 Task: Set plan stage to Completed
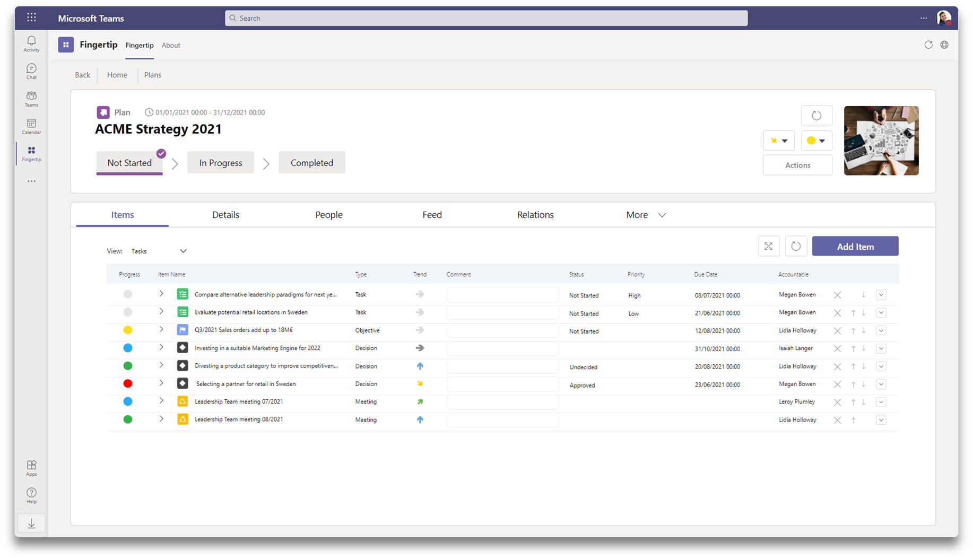[x=312, y=163]
